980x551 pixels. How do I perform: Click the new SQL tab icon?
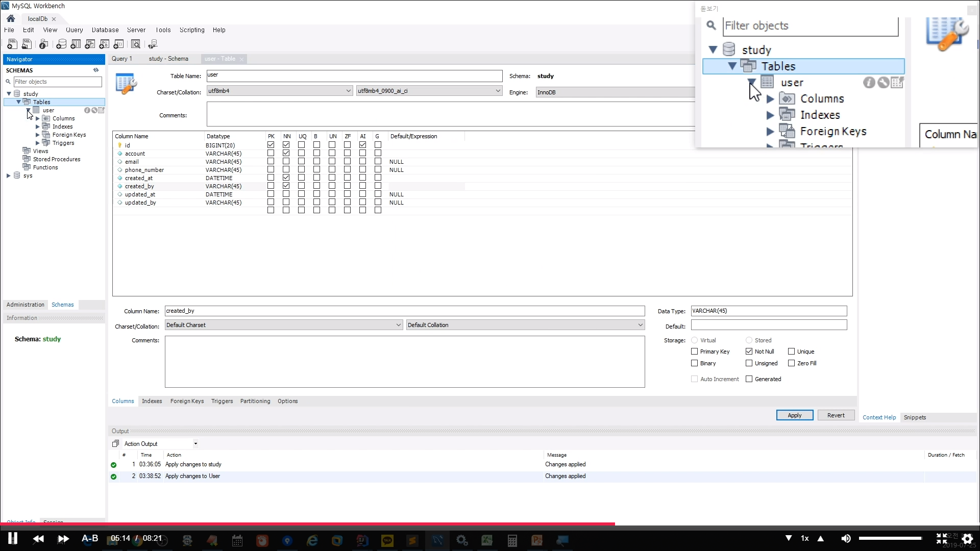12,44
